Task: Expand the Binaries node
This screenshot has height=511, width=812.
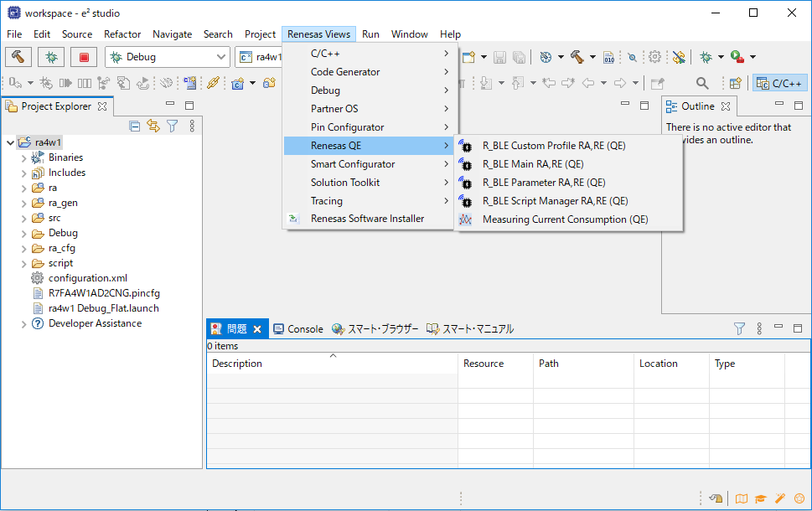Action: tap(23, 158)
